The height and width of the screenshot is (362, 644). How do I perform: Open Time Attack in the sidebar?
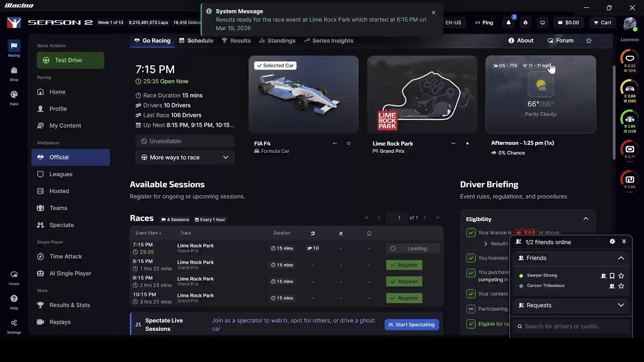(x=70, y=256)
